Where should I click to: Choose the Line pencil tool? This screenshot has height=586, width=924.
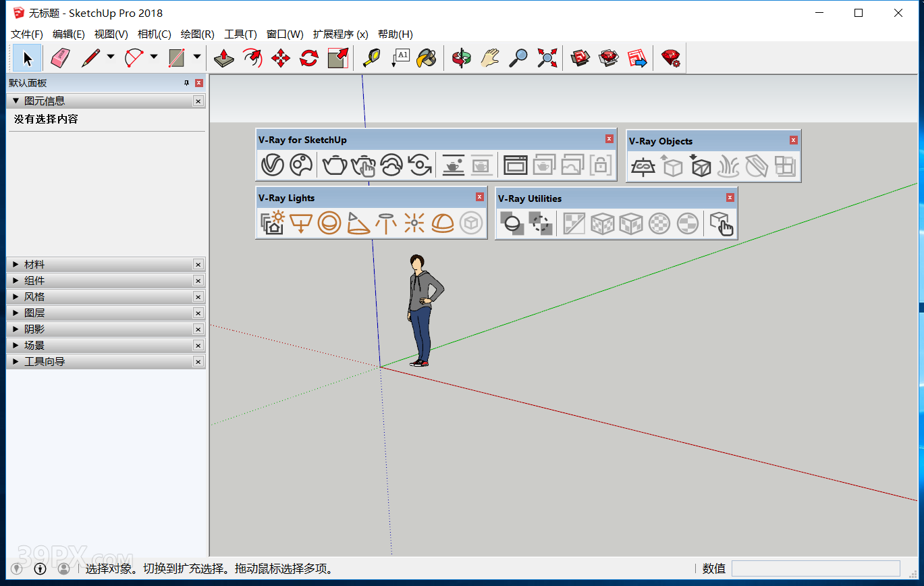point(90,58)
